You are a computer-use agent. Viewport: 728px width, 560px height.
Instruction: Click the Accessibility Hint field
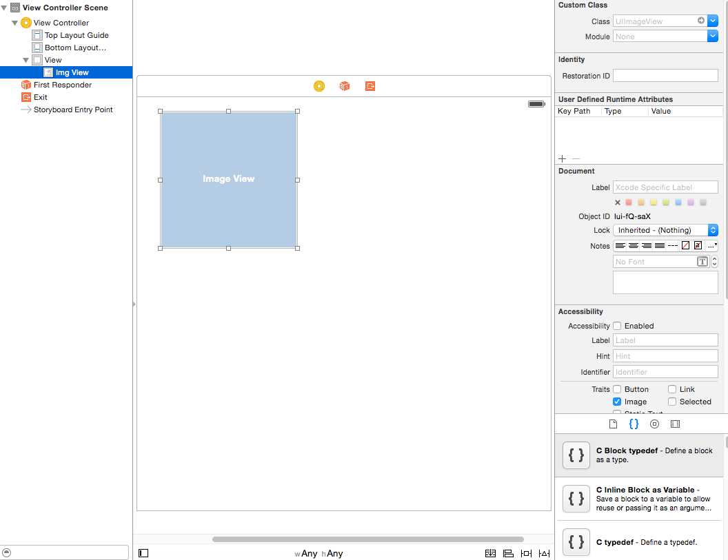coord(665,356)
